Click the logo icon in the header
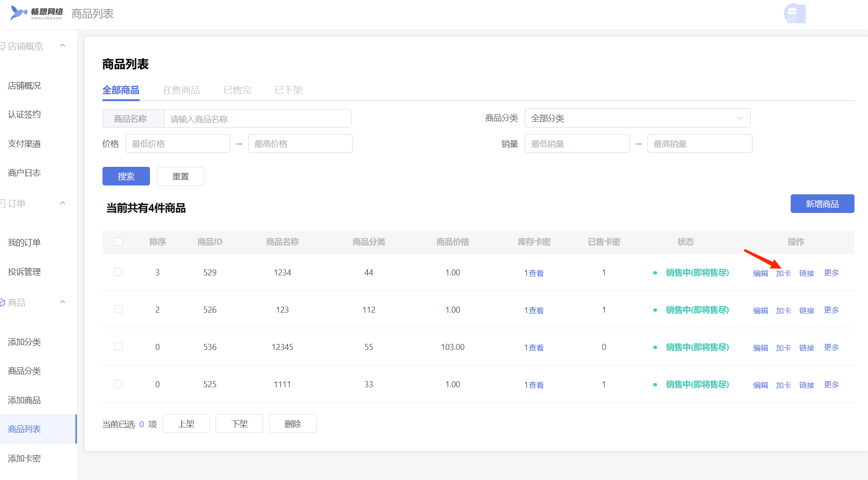868x480 pixels. (36, 13)
